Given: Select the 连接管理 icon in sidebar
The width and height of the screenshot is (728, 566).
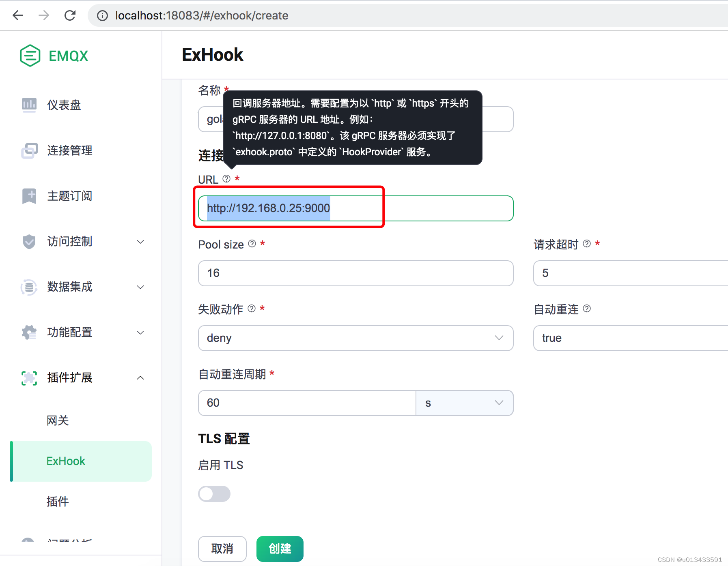Looking at the screenshot, I should [x=29, y=150].
